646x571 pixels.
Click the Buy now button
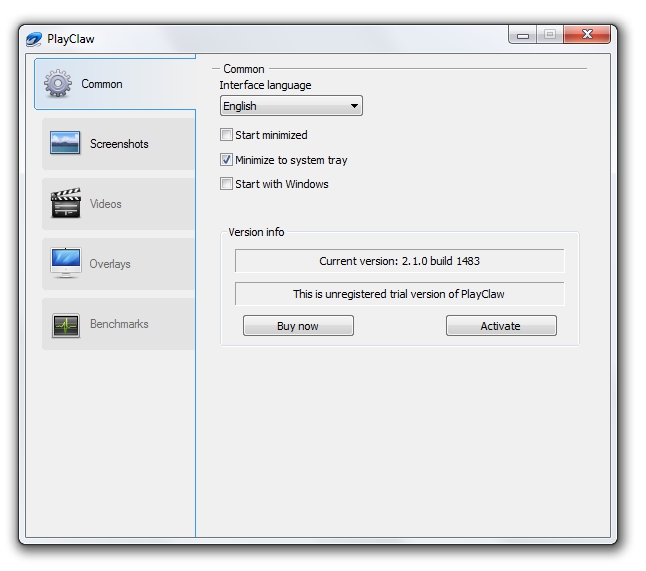[298, 326]
